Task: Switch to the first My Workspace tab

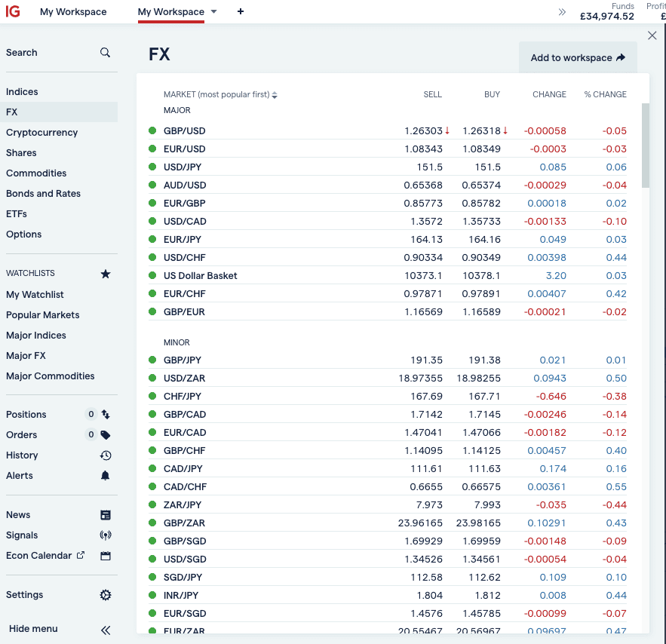Action: point(73,12)
